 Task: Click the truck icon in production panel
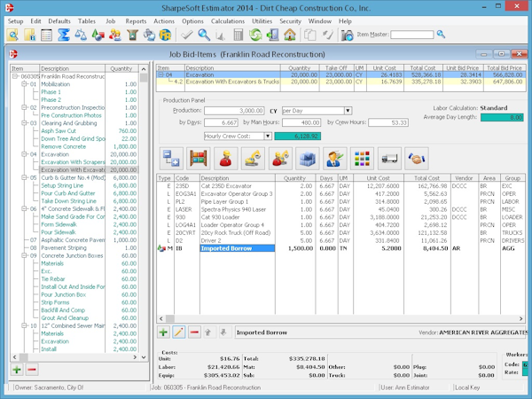click(x=389, y=159)
